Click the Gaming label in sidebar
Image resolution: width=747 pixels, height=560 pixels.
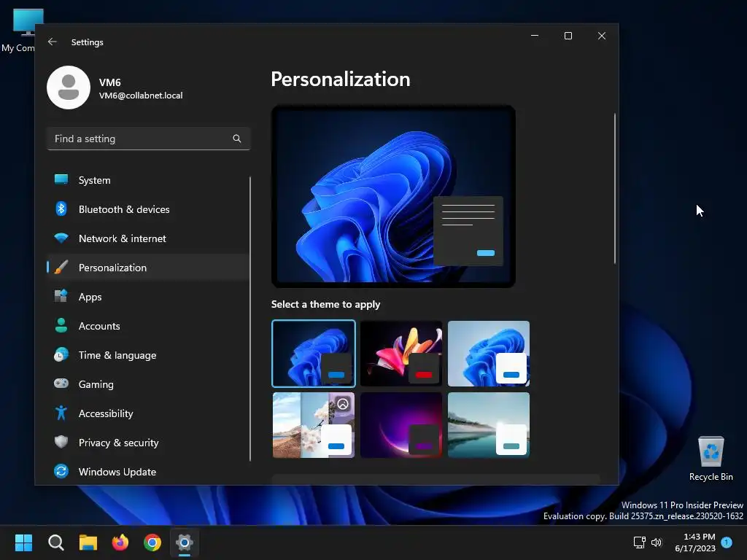pos(96,384)
